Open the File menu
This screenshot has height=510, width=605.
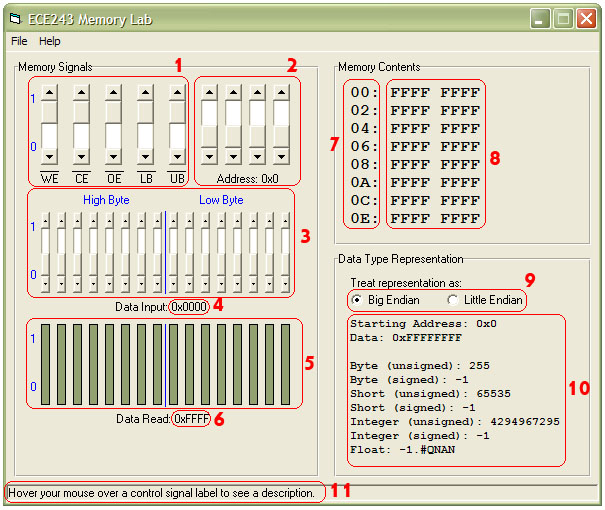pos(19,41)
